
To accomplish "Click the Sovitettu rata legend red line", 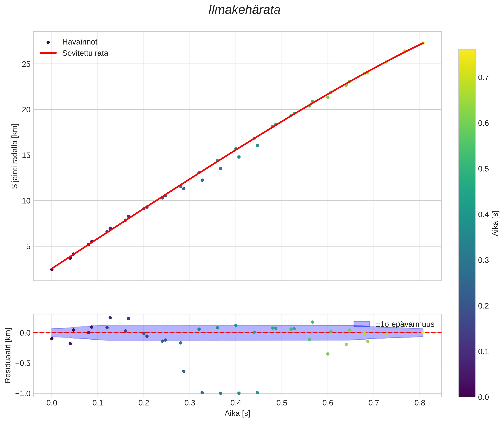I will 48,53.
